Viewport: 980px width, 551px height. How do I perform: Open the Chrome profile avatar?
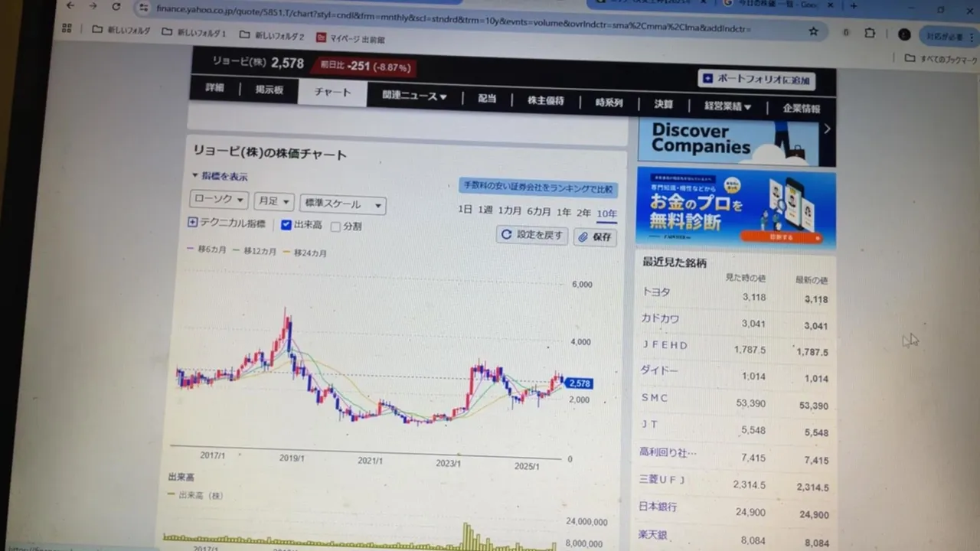pyautogui.click(x=903, y=34)
